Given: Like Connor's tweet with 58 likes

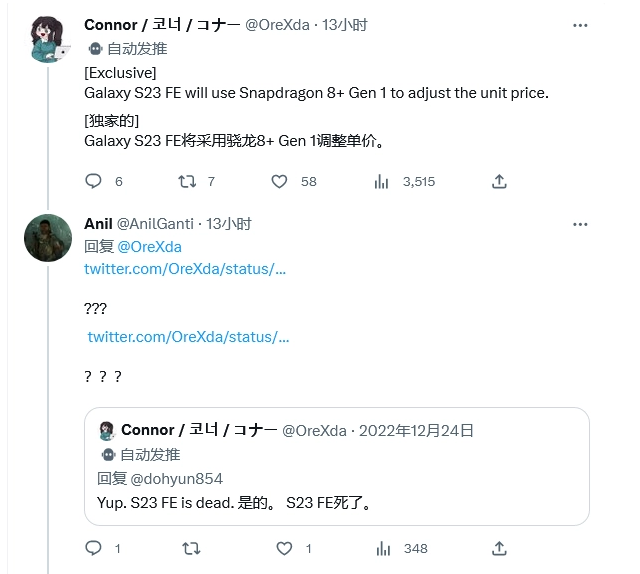Looking at the screenshot, I should [280, 181].
